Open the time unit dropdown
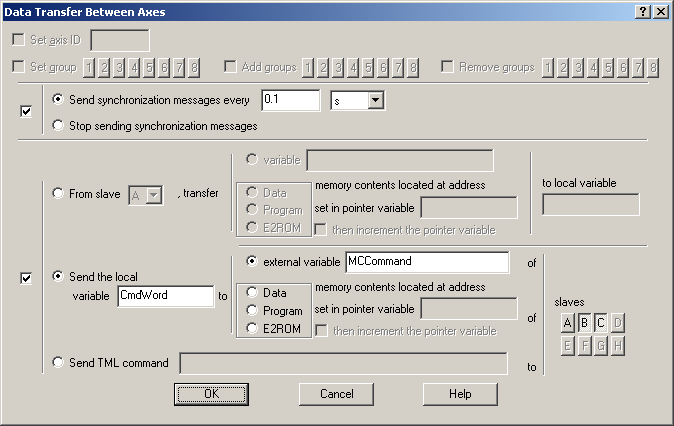The image size is (674, 426). [376, 100]
